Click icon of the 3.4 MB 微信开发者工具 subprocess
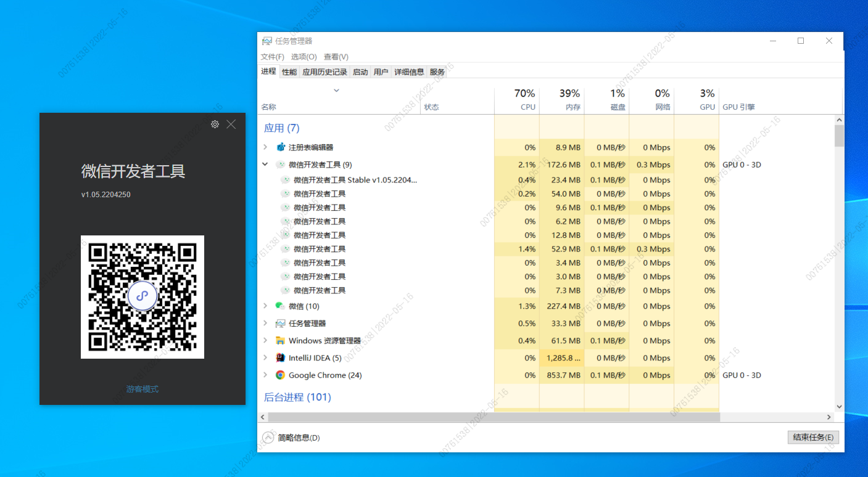The height and width of the screenshot is (477, 868). point(286,263)
